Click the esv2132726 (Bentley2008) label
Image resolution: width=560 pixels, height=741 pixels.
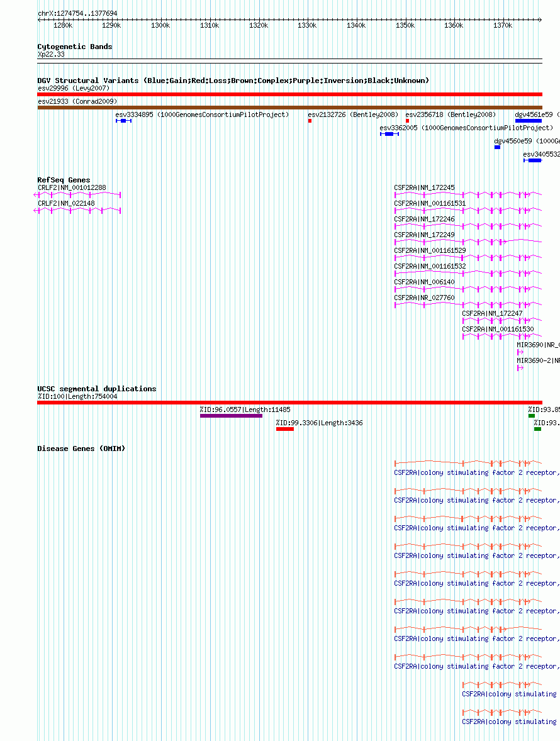click(353, 114)
